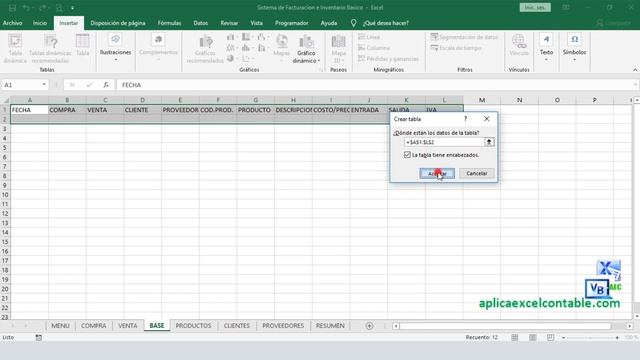The width and height of the screenshot is (640, 360).
Task: Switch to Disposición de página tab
Action: [x=118, y=23]
